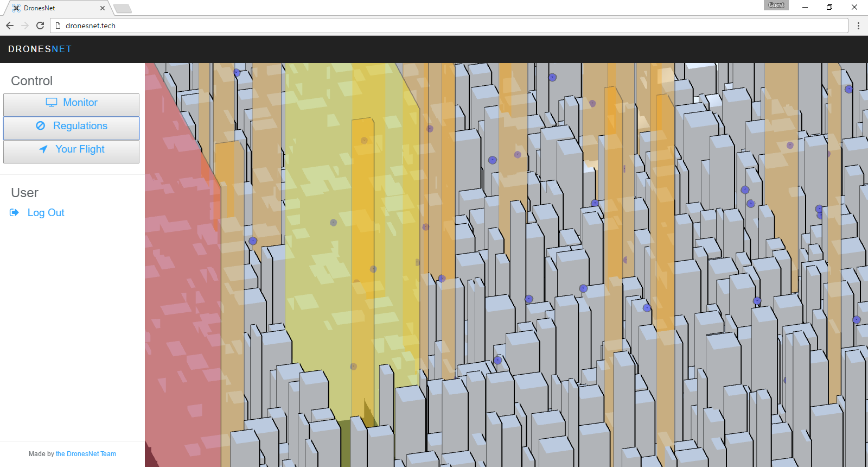
Task: Focus the dronesnet.tech address bar
Action: (x=449, y=26)
